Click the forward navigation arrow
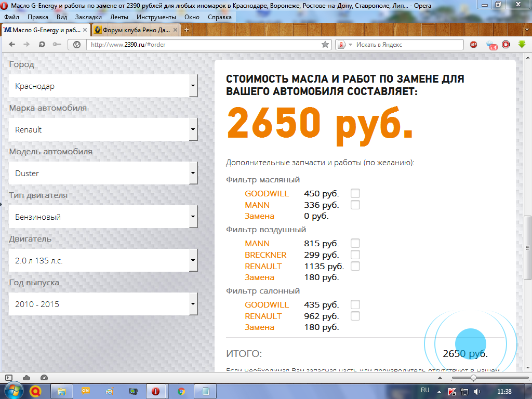This screenshot has width=532, height=399. [x=26, y=45]
